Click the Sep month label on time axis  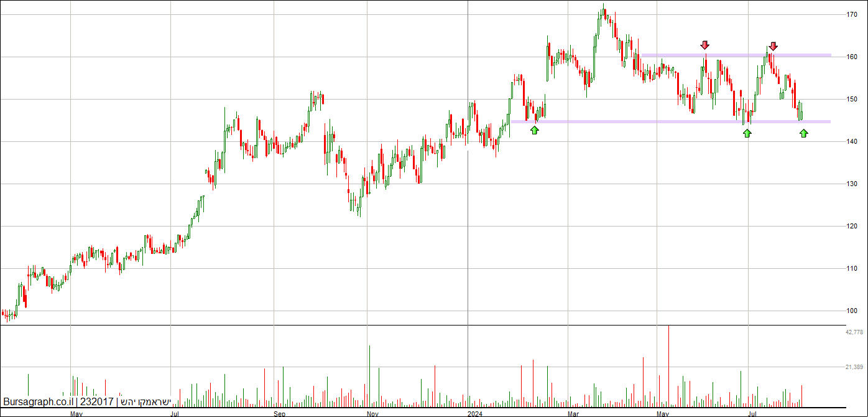(279, 413)
